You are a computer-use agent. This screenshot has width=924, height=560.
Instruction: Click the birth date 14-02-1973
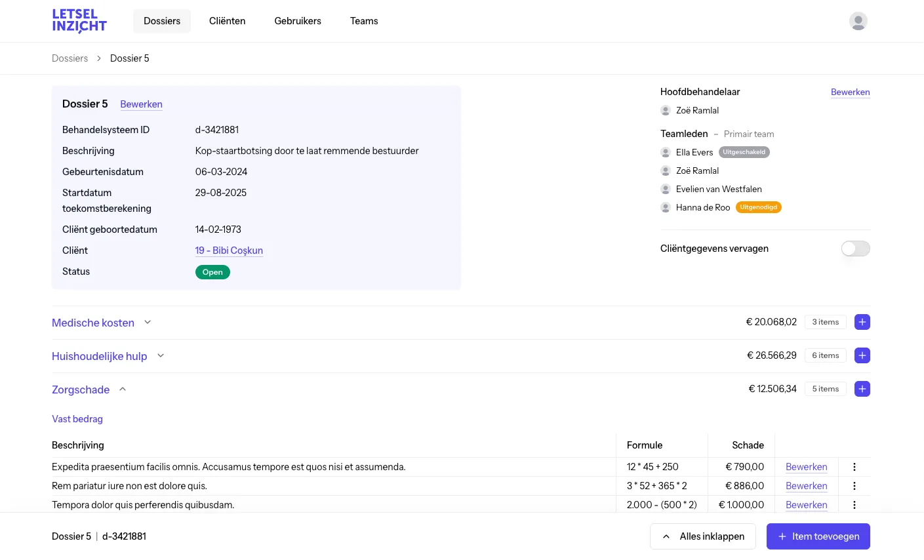(x=218, y=230)
